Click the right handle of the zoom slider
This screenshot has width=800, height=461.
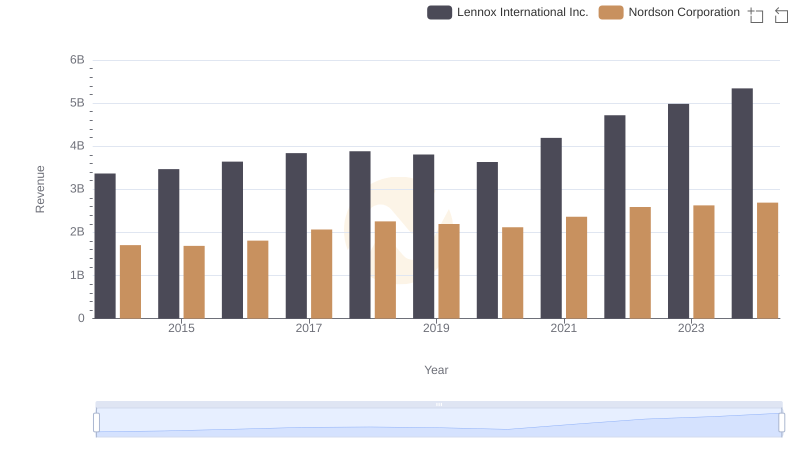(781, 423)
